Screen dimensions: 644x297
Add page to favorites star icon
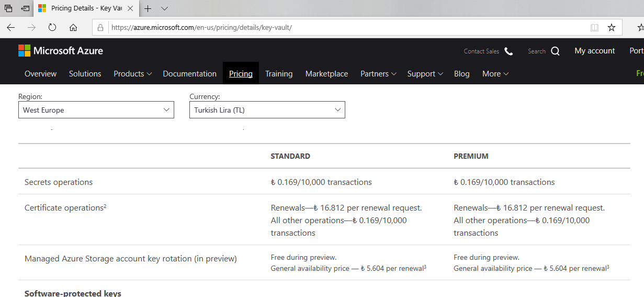pos(611,27)
